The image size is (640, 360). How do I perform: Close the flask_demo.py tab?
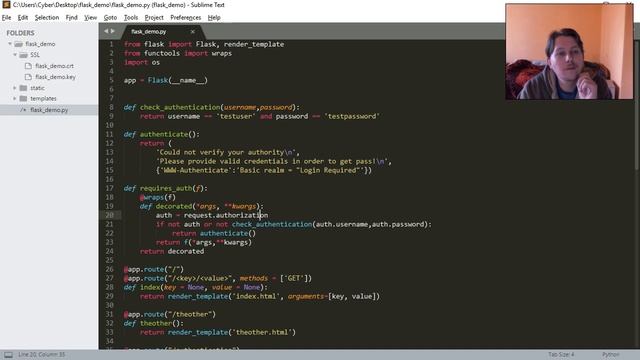193,31
